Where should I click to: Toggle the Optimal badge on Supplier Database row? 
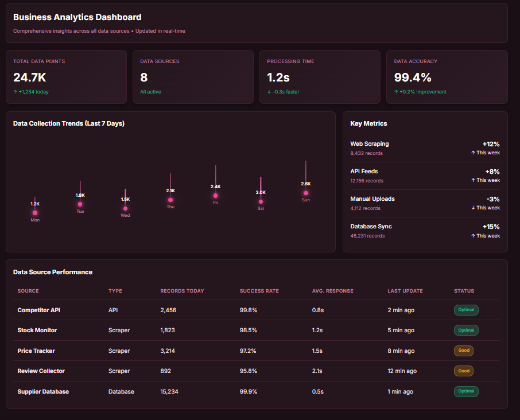(465, 391)
